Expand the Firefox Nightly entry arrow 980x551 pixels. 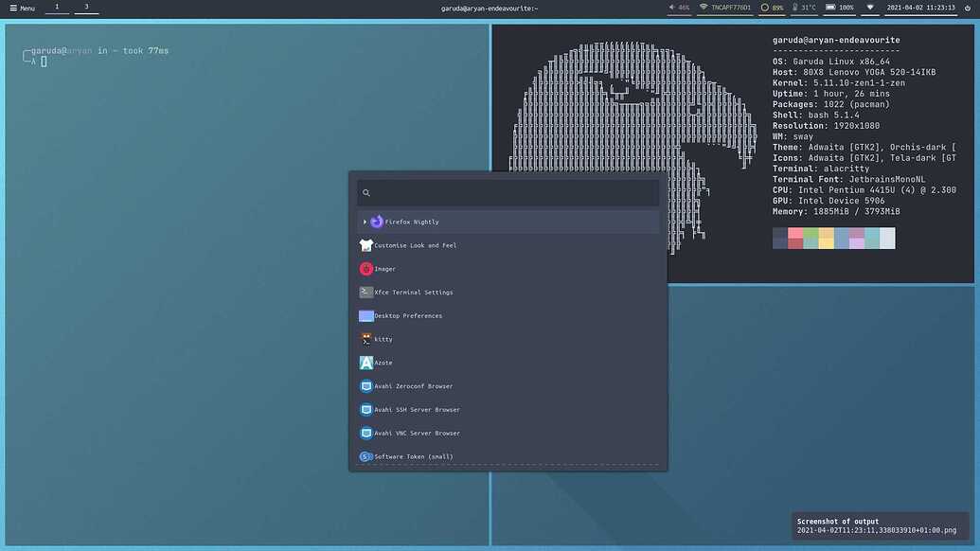pos(363,222)
